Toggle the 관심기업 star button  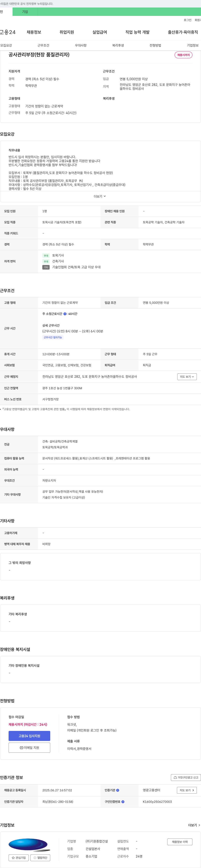19,858
